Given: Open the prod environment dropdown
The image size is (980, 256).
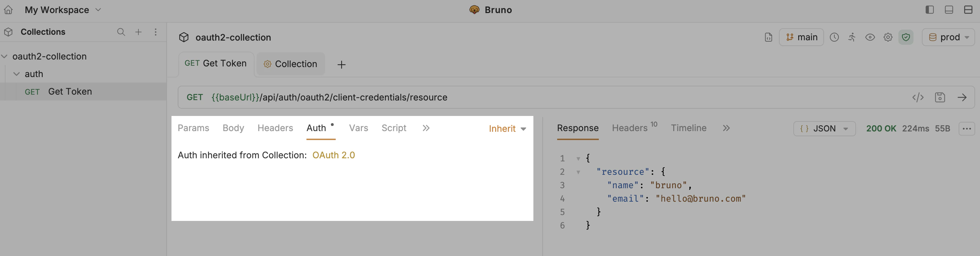Looking at the screenshot, I should coord(948,37).
